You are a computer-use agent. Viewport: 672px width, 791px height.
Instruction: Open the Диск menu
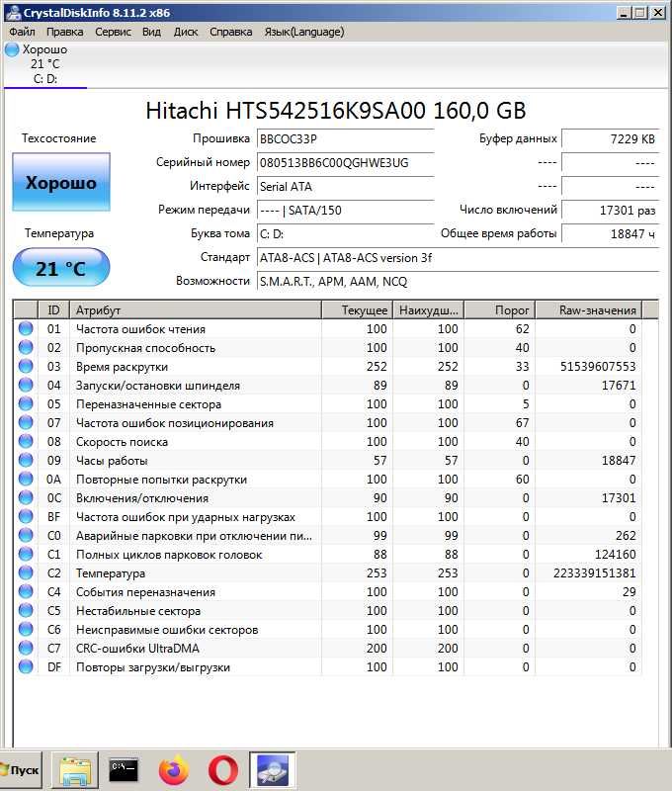pyautogui.click(x=186, y=32)
